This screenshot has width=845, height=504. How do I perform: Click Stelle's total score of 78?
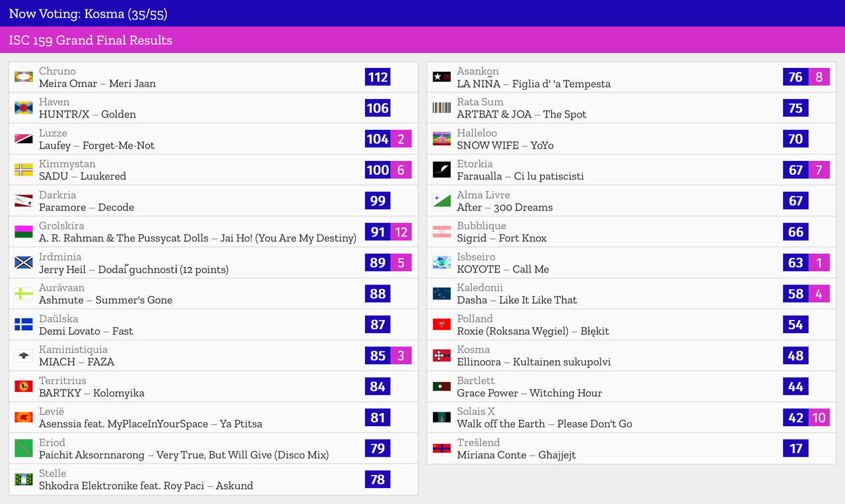(378, 480)
